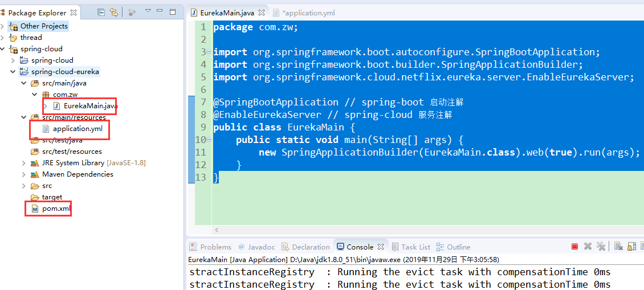The width and height of the screenshot is (644, 290).
Task: Select JRE System Library entry
Action: [93, 163]
